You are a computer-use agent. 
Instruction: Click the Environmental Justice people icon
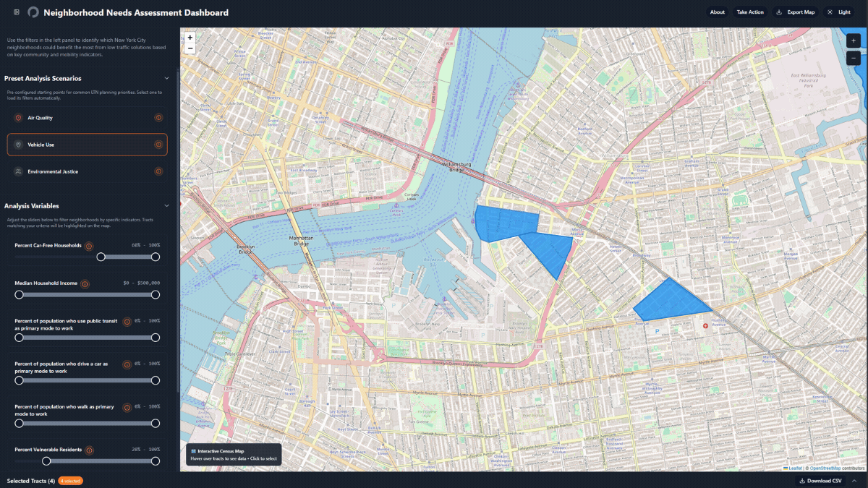[18, 171]
